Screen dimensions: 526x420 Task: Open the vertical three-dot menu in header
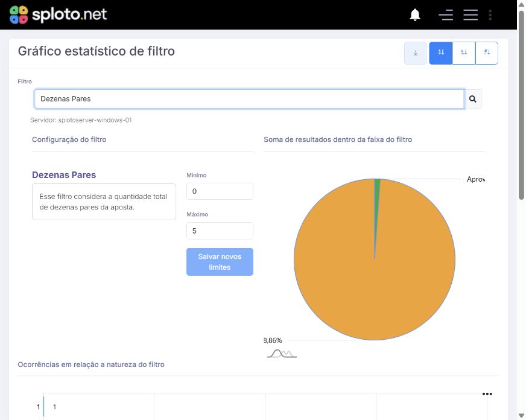point(490,14)
